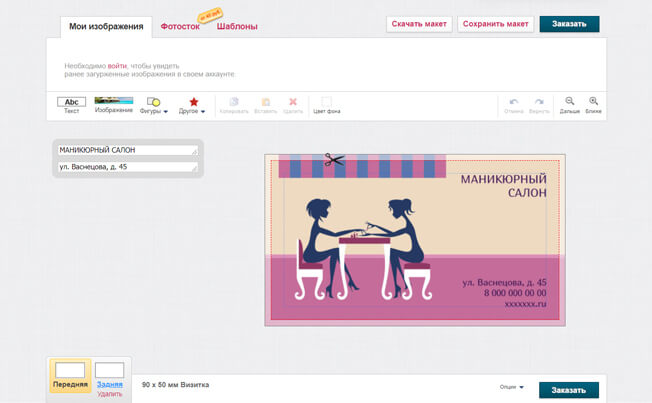Image resolution: width=652 pixels, height=403 pixels.
Task: Click the 90 x 50 мм Визитка label
Action: coord(175,385)
